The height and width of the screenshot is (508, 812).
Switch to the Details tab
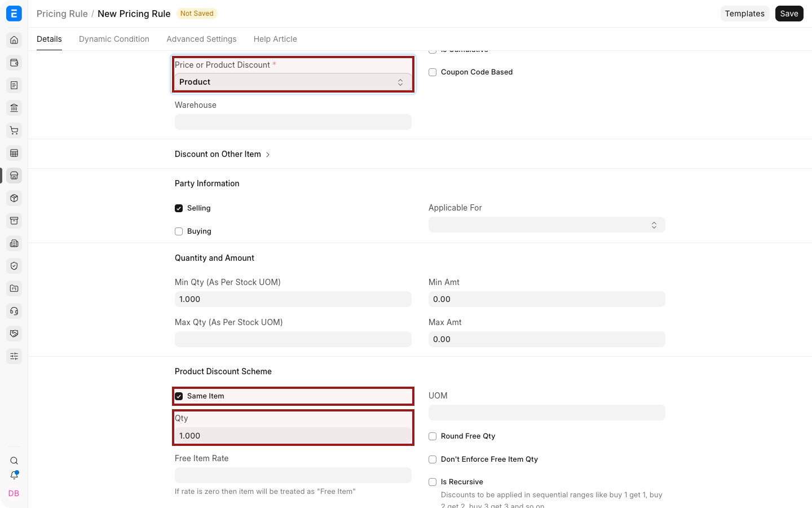click(49, 39)
